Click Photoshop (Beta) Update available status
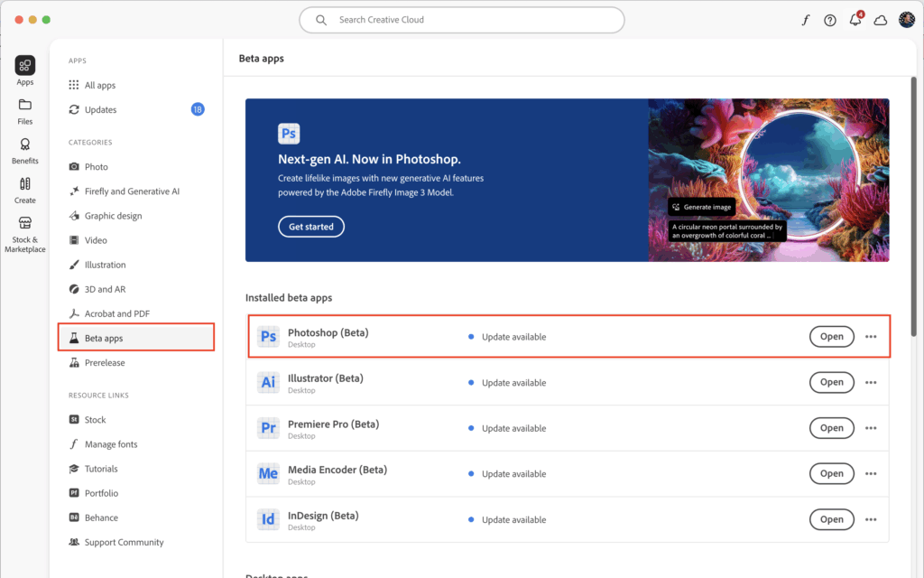The width and height of the screenshot is (924, 578). (507, 337)
